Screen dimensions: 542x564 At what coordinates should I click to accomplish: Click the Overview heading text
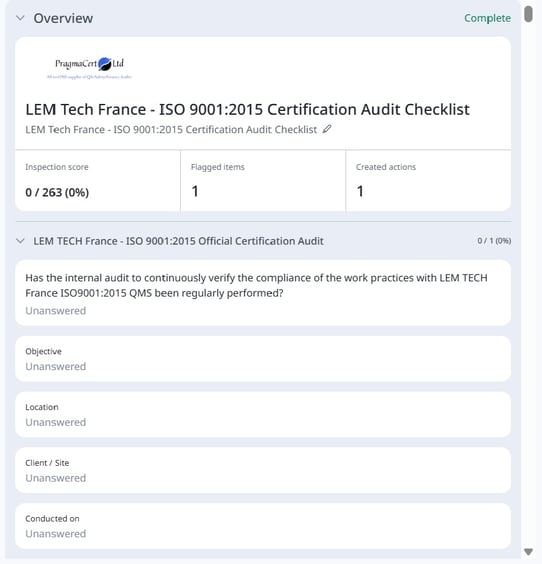63,18
